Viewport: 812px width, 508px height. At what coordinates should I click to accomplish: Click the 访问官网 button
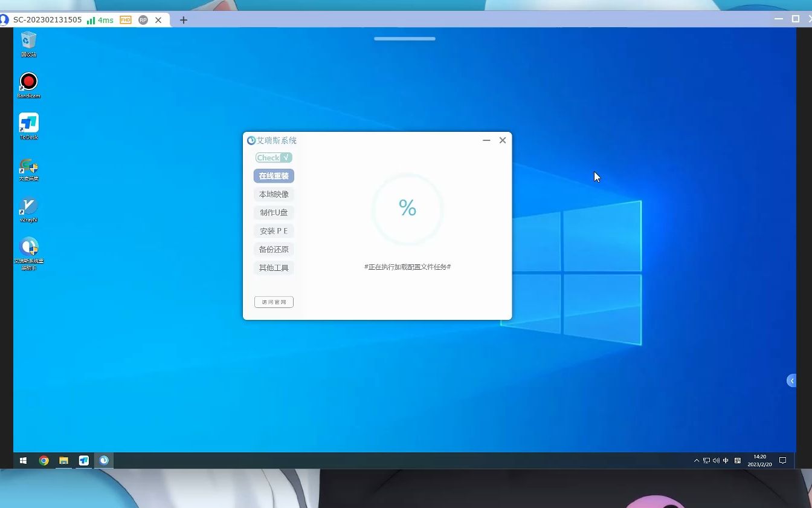[x=274, y=302]
